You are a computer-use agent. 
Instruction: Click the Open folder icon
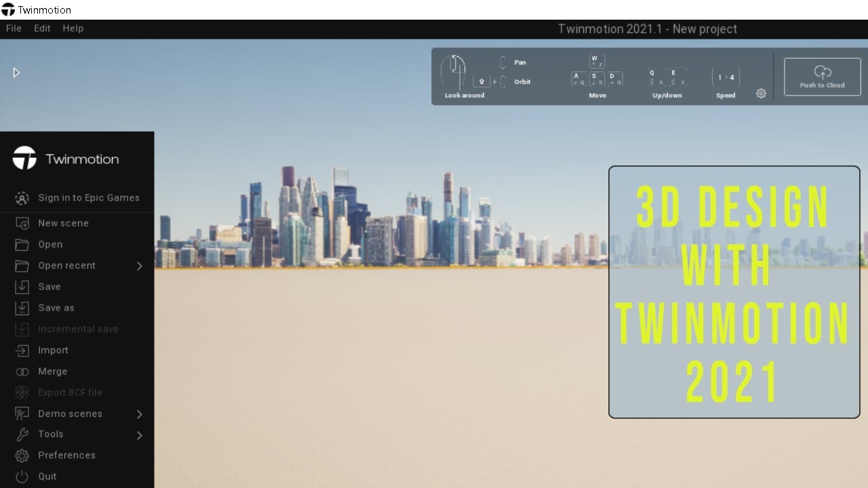click(x=22, y=245)
